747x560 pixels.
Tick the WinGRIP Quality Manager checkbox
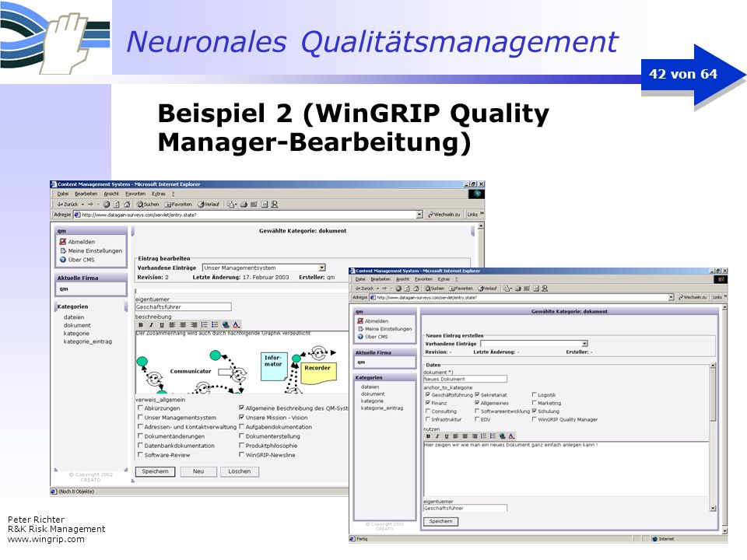pyautogui.click(x=534, y=419)
